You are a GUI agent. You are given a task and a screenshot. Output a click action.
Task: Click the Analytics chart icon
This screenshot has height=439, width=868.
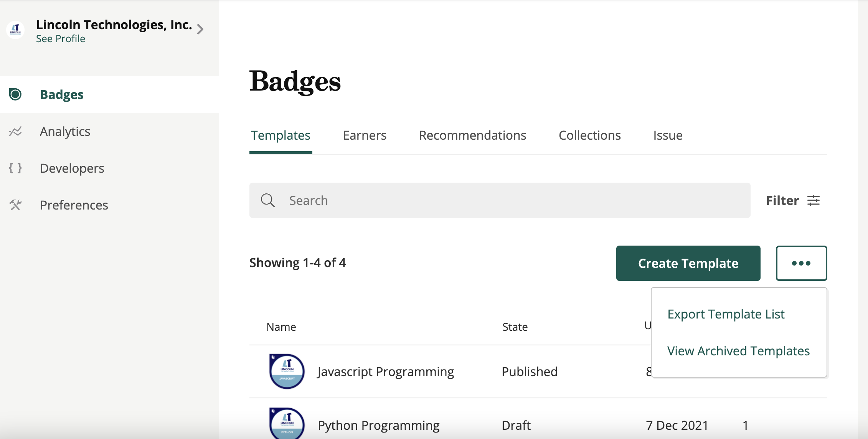coord(15,132)
